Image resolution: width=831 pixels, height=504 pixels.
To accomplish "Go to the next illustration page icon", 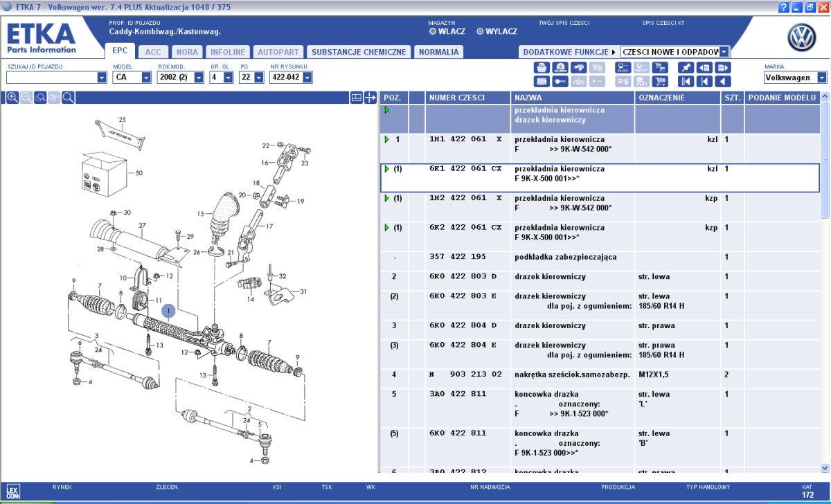I will (723, 68).
